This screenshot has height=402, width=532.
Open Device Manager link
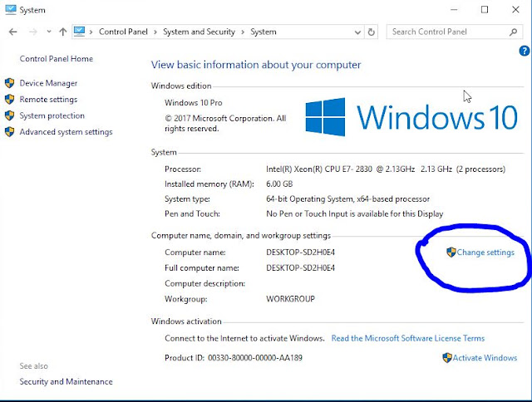click(x=48, y=83)
